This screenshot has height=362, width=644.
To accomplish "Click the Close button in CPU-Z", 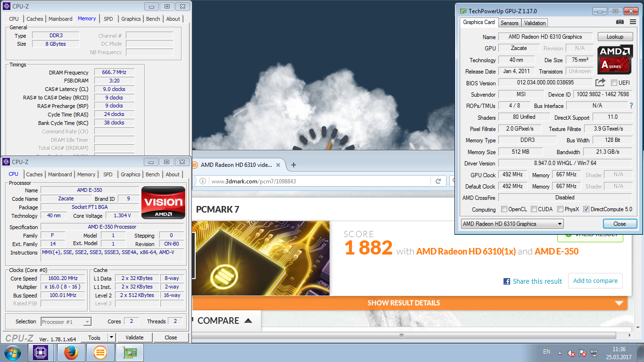I will tap(171, 337).
